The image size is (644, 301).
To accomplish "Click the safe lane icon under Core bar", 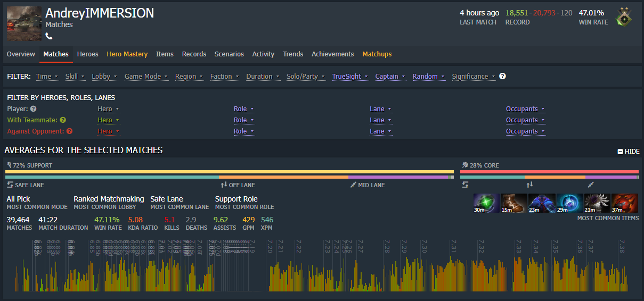I will (465, 185).
